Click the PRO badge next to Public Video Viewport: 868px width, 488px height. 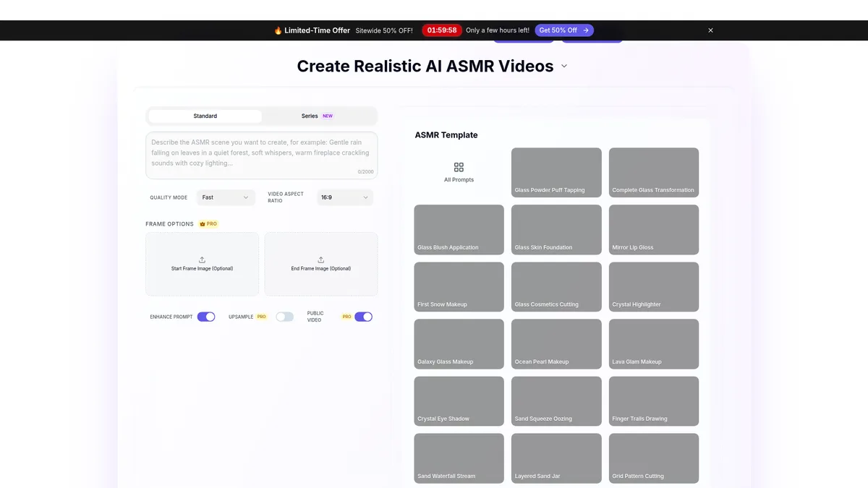tap(346, 317)
